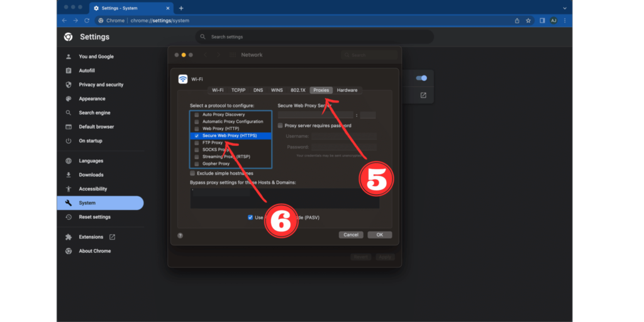
Task: Switch to the DNS tab
Action: click(x=258, y=90)
